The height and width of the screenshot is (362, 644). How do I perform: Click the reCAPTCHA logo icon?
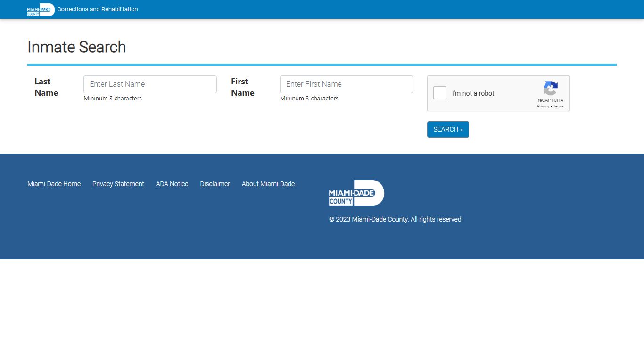tap(550, 89)
